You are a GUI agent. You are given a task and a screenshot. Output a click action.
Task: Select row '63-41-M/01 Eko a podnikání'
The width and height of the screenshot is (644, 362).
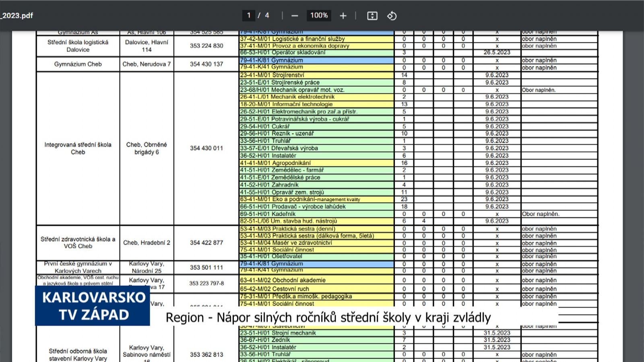tap(316, 199)
